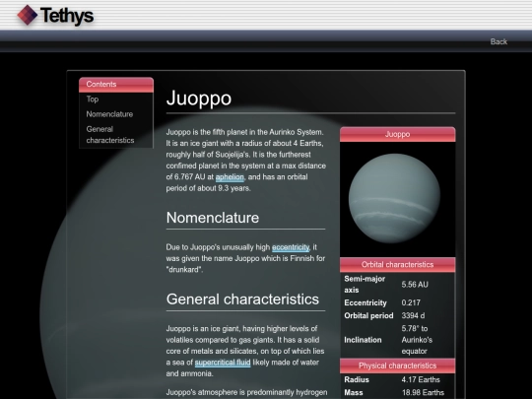Click the Tethys diamond logo icon
The width and height of the screenshot is (532, 399).
tap(28, 15)
